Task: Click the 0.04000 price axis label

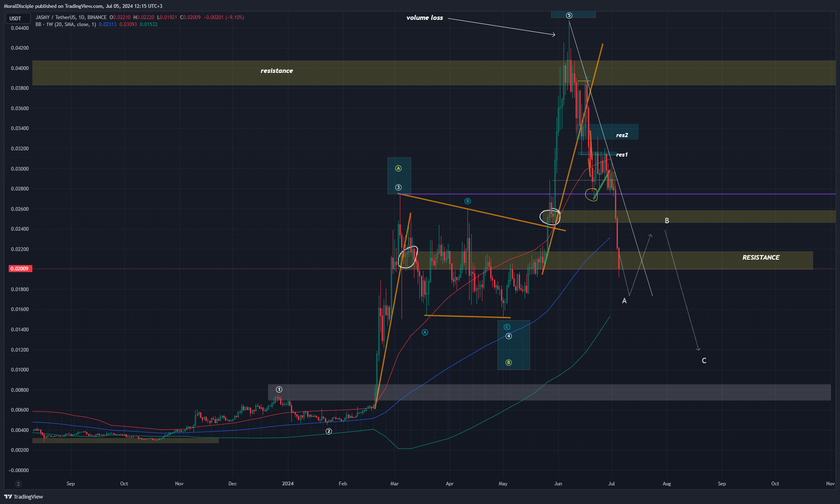Action: [19, 68]
